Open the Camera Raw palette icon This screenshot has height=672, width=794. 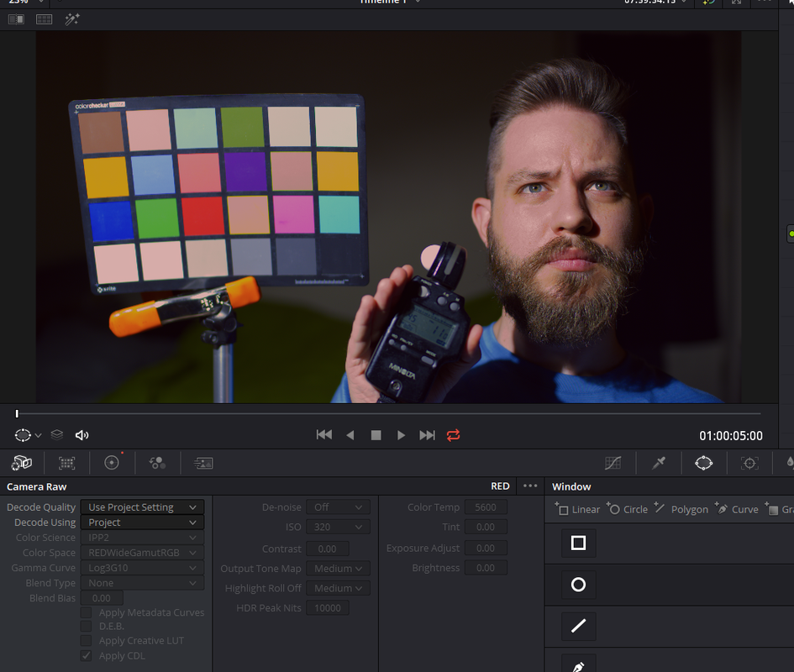click(x=22, y=462)
